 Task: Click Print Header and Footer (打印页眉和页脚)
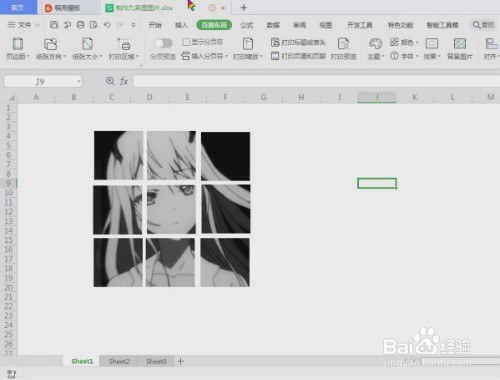[x=298, y=56]
